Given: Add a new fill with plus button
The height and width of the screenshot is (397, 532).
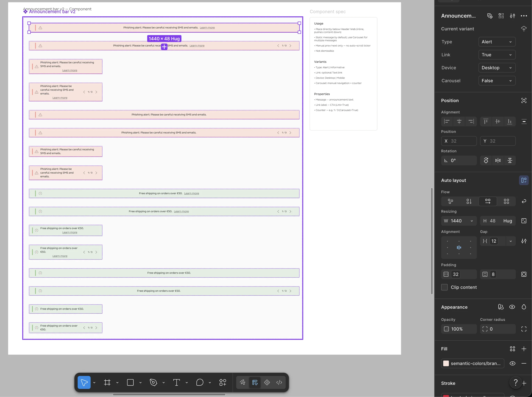Looking at the screenshot, I should [524, 349].
